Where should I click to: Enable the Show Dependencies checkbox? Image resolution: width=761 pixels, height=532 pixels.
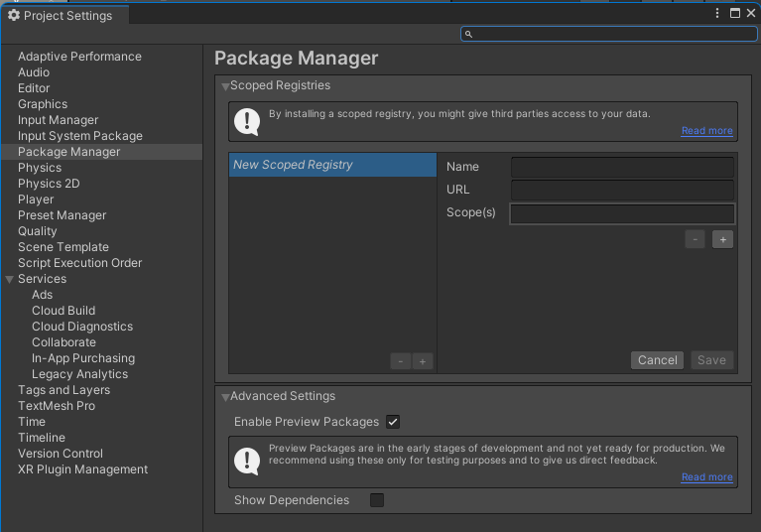pyautogui.click(x=377, y=500)
